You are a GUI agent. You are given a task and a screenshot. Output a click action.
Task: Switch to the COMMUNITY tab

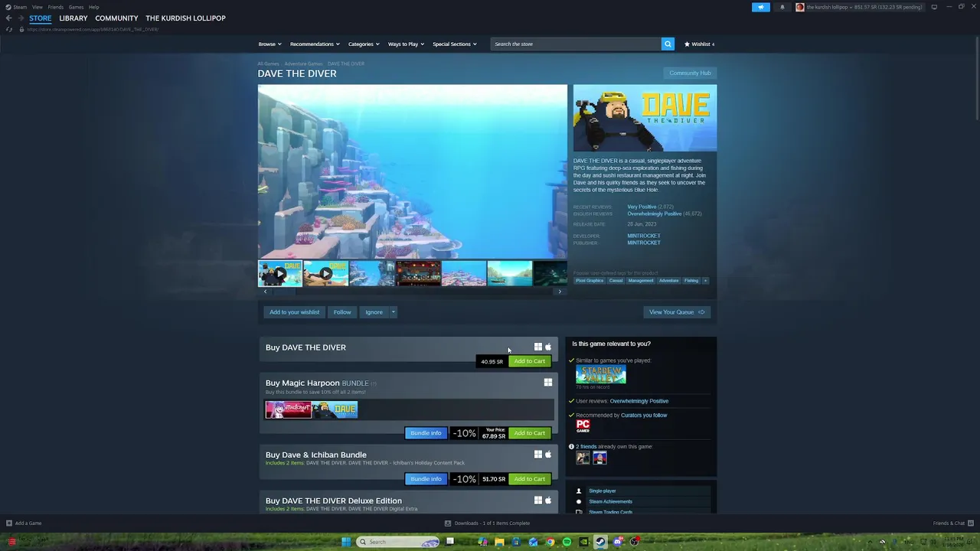tap(116, 18)
